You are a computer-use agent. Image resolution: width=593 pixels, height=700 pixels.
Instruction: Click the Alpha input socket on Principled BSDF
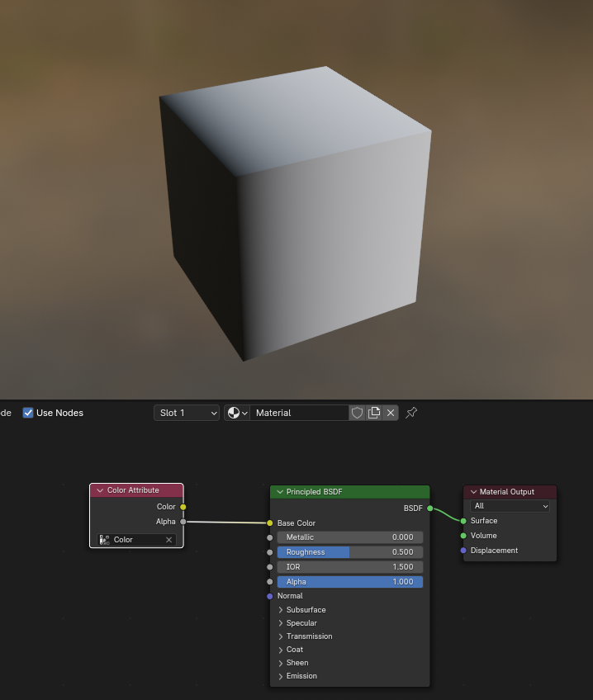(270, 582)
